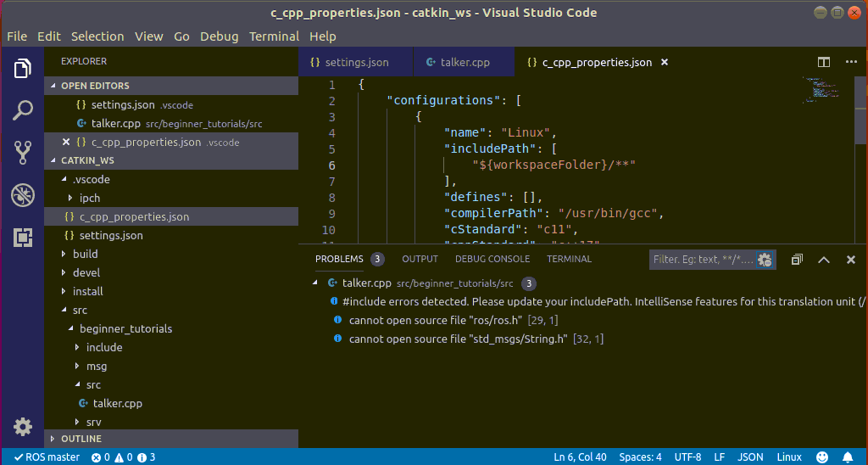Click info icon for std_msgs/String.h error
868x465 pixels.
click(x=337, y=339)
